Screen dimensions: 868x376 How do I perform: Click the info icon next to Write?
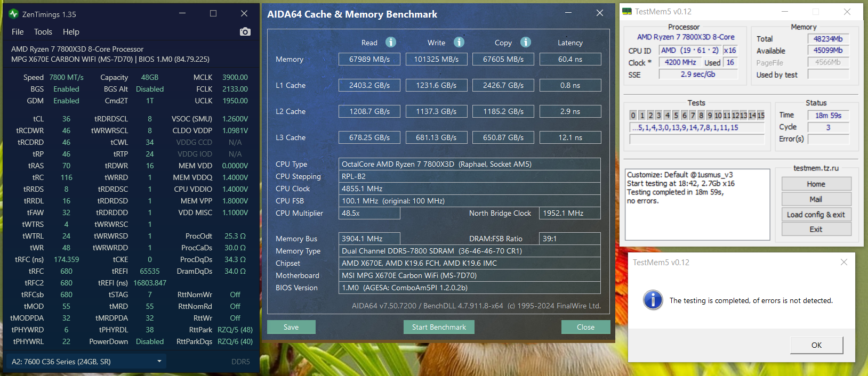coord(459,42)
